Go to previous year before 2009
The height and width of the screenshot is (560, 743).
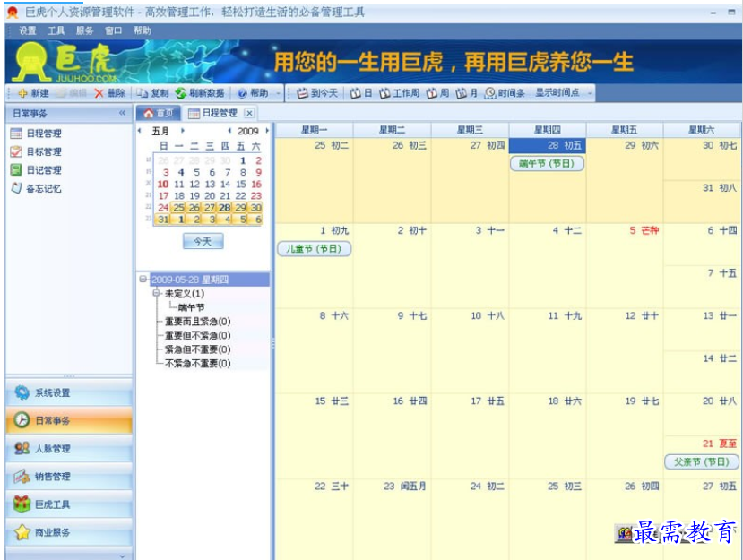(x=229, y=130)
